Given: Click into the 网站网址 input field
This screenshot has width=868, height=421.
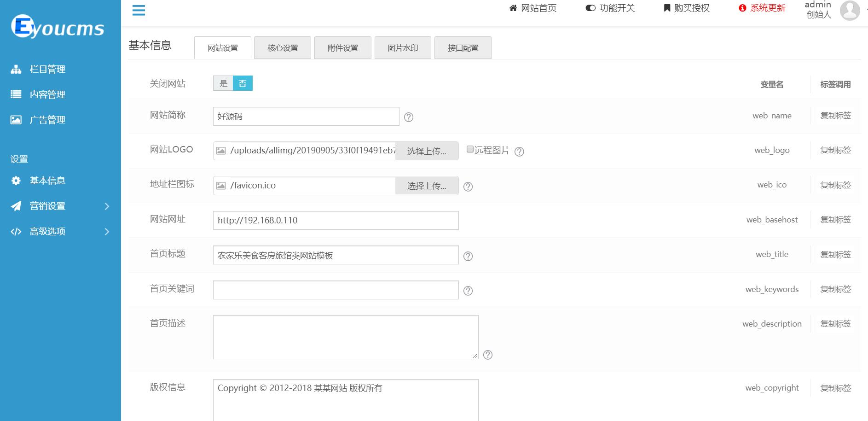Looking at the screenshot, I should pyautogui.click(x=336, y=220).
